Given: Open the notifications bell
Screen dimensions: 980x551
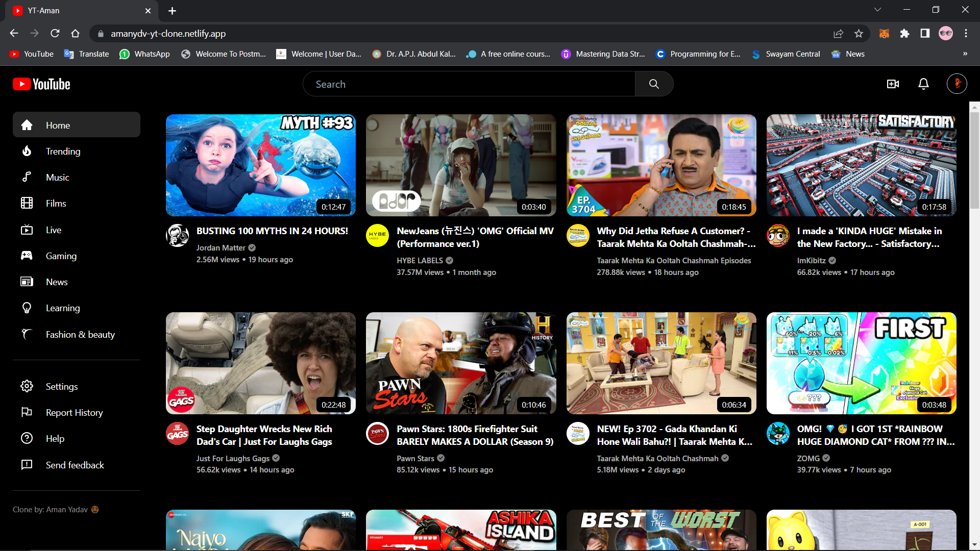Looking at the screenshot, I should click(x=923, y=84).
